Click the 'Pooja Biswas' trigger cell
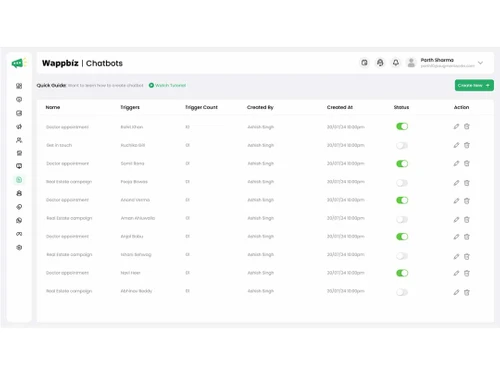Screen dimensions: 500x375 pos(134,182)
